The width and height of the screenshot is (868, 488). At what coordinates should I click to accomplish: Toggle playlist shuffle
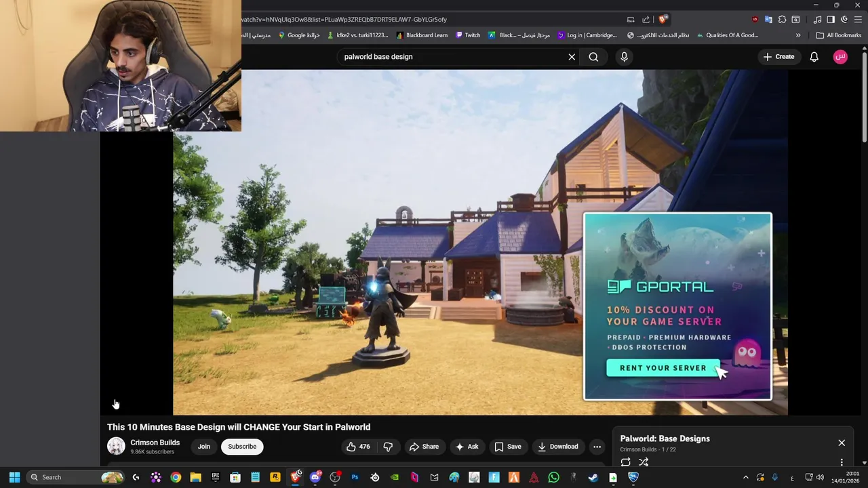click(644, 462)
